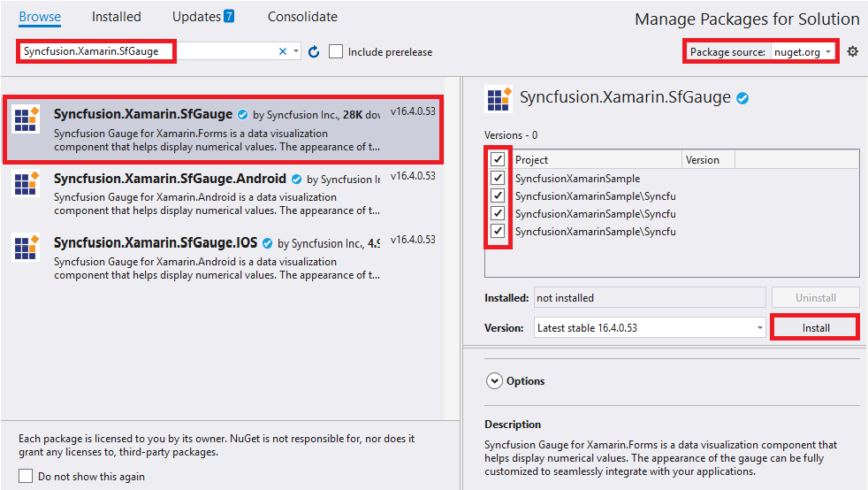Switch to the Installed tab
Viewport: 868px width, 490px height.
[117, 17]
